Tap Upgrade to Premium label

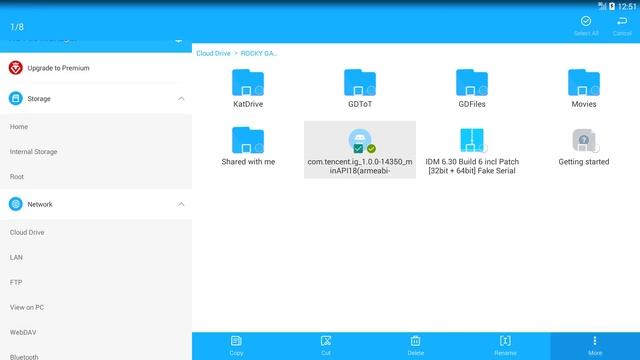(x=58, y=68)
